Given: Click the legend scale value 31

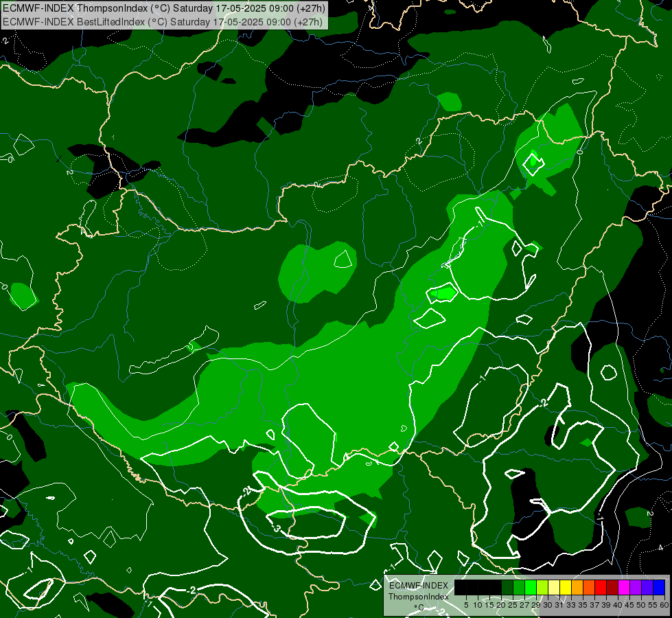Looking at the screenshot, I should tap(559, 605).
